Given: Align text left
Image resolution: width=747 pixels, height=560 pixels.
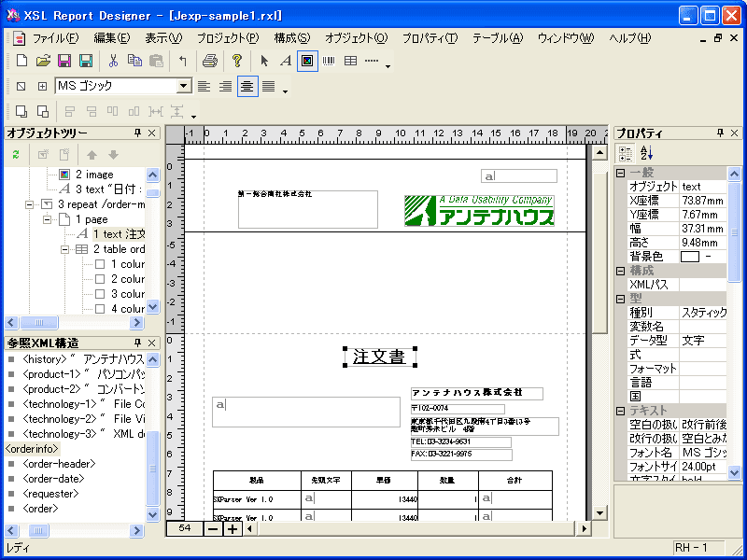Looking at the screenshot, I should click(204, 86).
